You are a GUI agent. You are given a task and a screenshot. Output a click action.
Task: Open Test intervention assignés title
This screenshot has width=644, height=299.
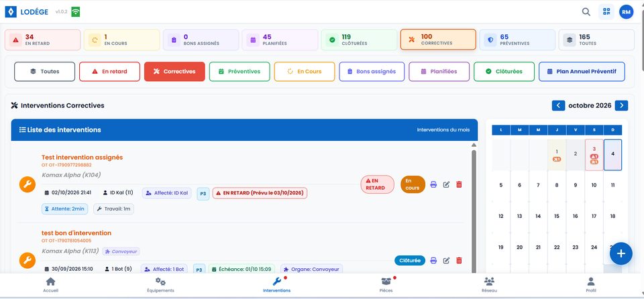[82, 158]
